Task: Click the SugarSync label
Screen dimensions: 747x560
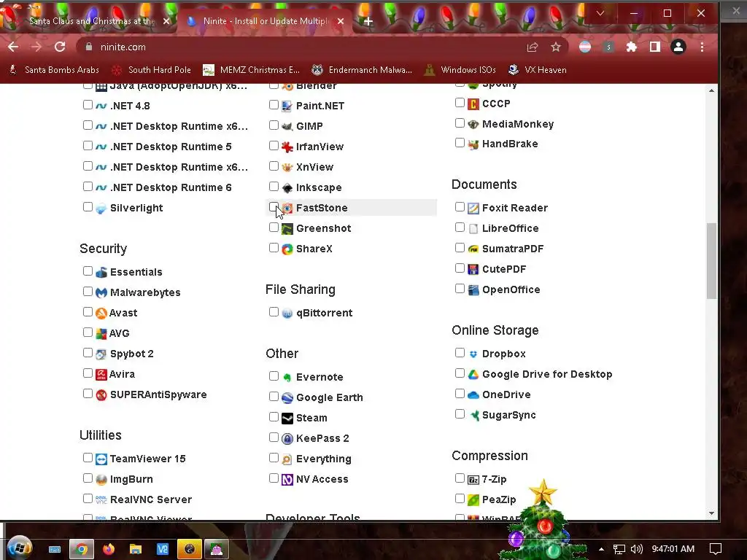Action: 508,415
